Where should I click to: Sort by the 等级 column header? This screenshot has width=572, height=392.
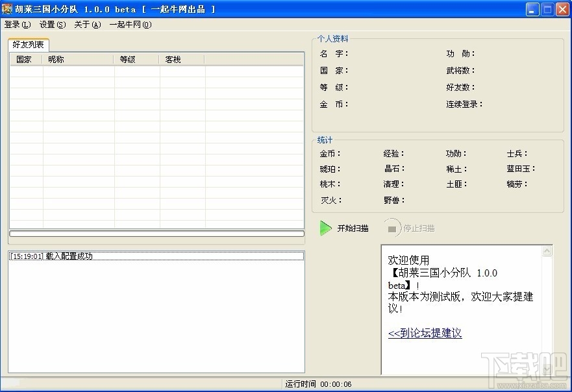click(x=130, y=58)
